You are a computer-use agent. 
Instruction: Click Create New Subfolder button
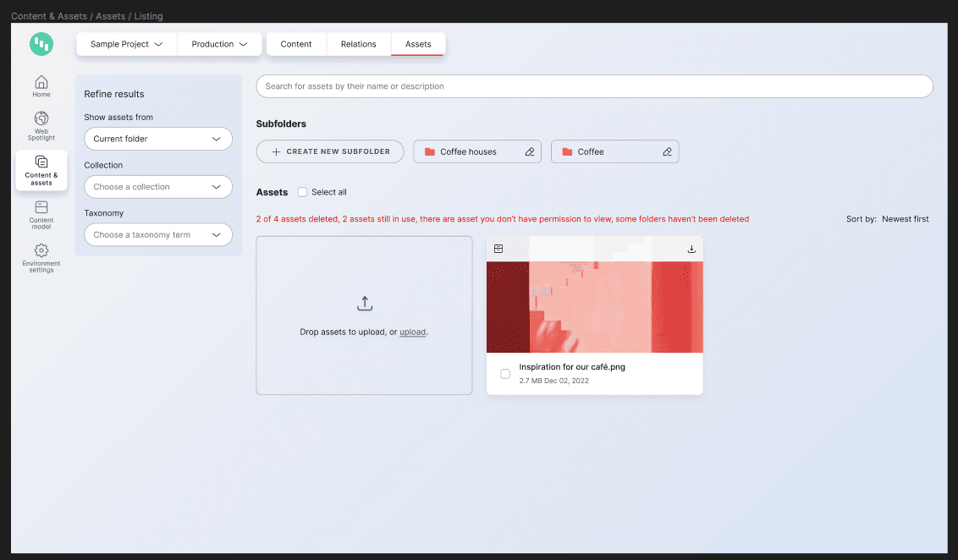point(330,152)
